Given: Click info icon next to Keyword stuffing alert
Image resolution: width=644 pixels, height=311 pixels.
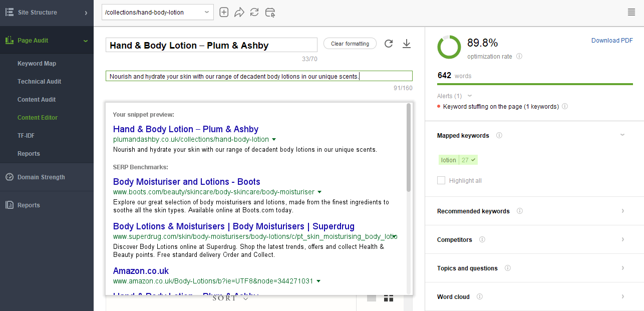Looking at the screenshot, I should pyautogui.click(x=565, y=107).
